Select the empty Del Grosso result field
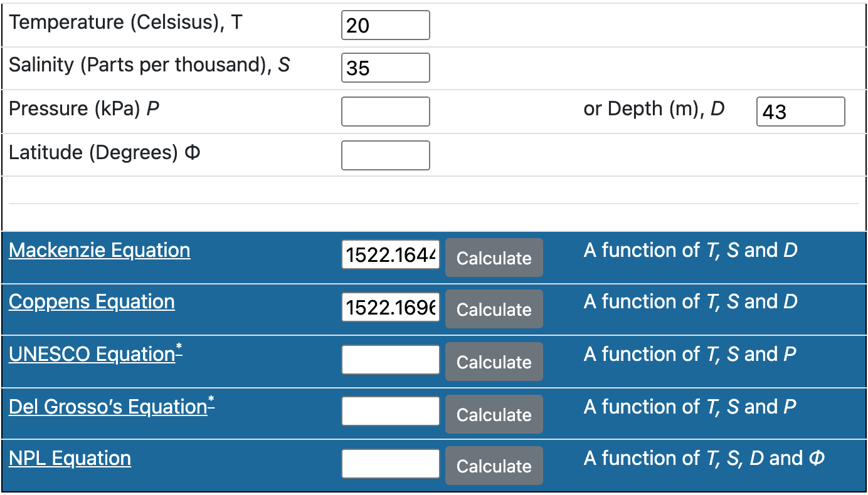This screenshot has height=495, width=868. [391, 412]
